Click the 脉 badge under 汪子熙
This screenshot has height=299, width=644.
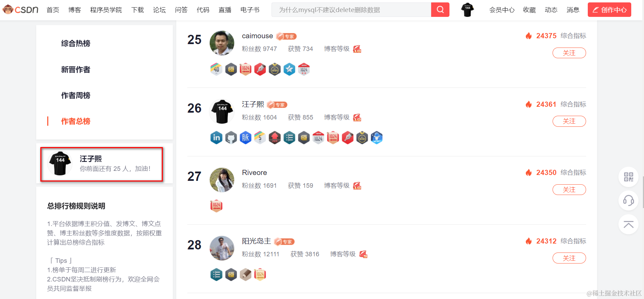point(246,138)
